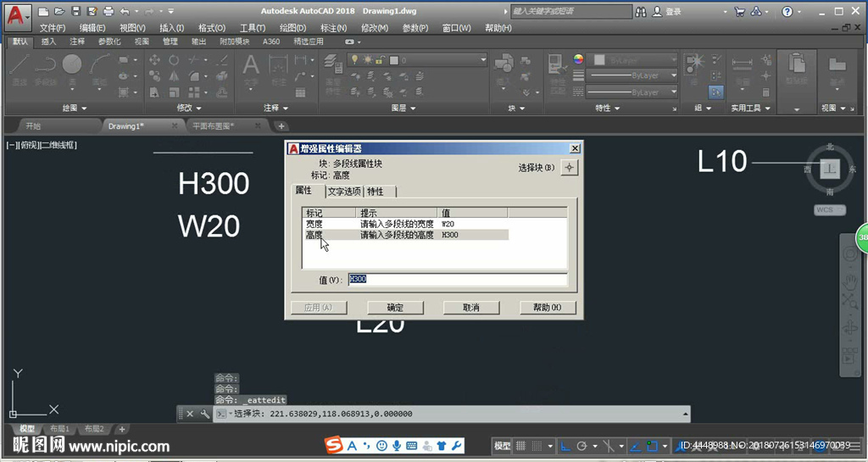Click the new drawing tab plus button
The height and width of the screenshot is (462, 868).
281,126
